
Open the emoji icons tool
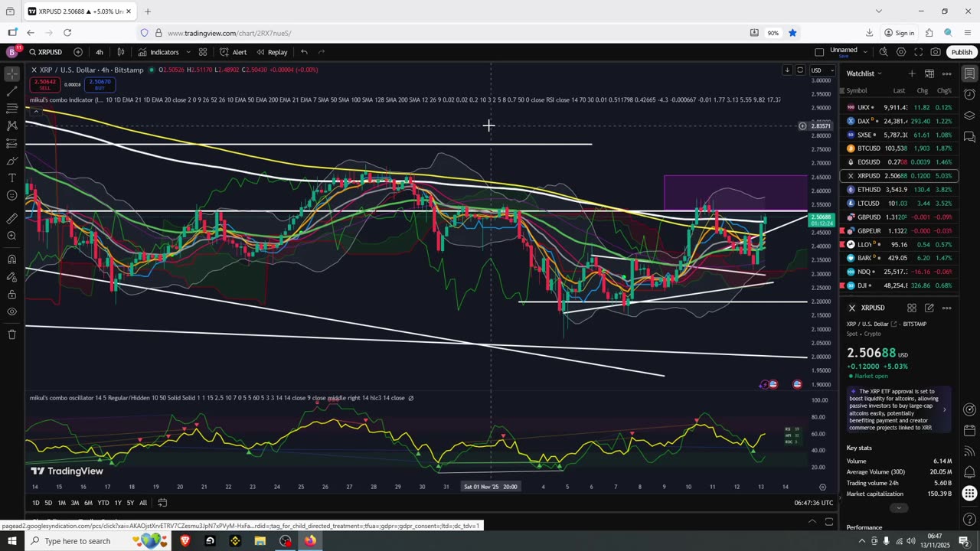[11, 195]
